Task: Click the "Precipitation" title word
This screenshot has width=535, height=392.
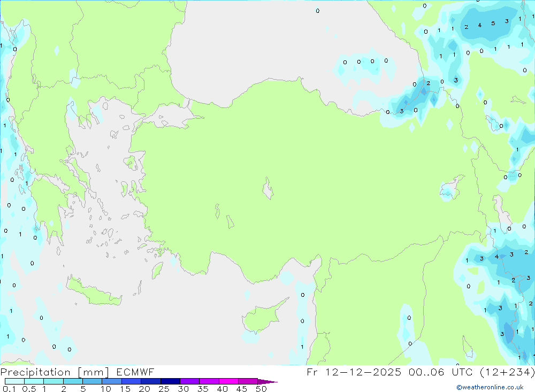Action: (x=35, y=372)
